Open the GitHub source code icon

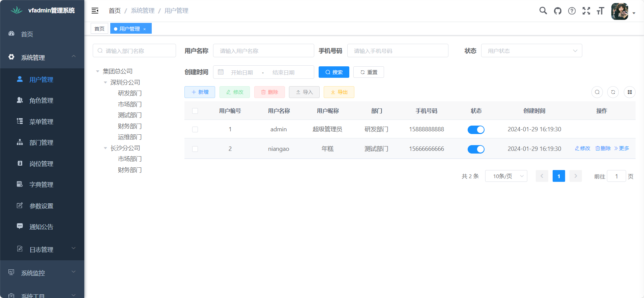click(558, 11)
